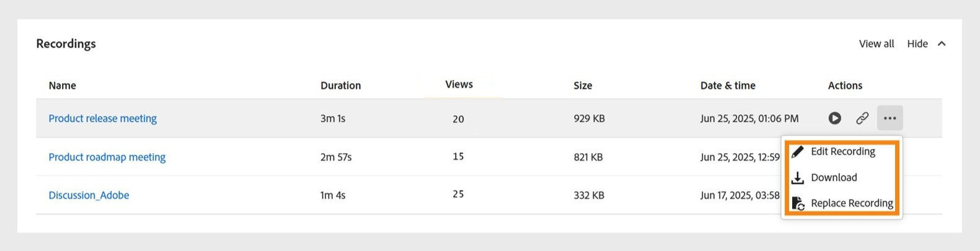Click the Hide button
Image resolution: width=980 pixels, height=251 pixels.
pos(917,43)
